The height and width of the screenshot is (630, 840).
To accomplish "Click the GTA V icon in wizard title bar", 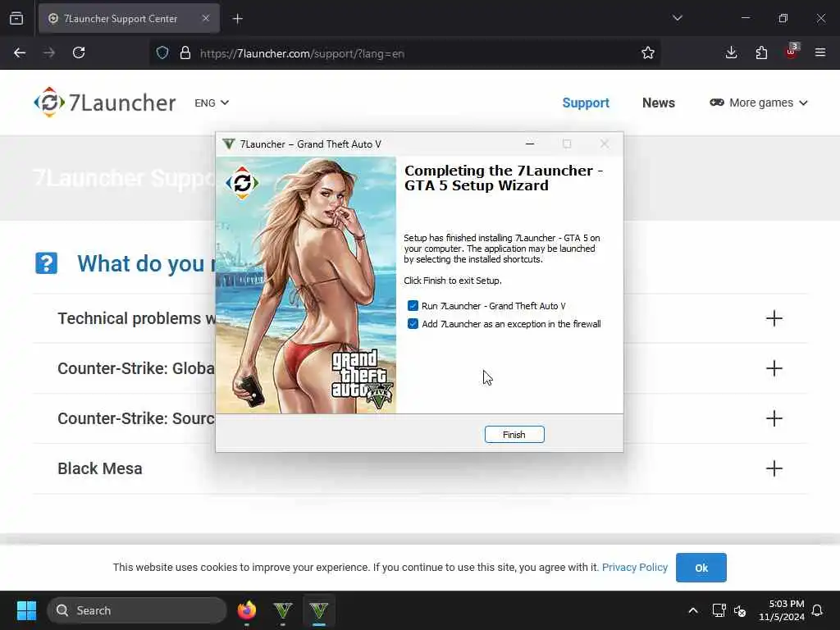I will (229, 144).
